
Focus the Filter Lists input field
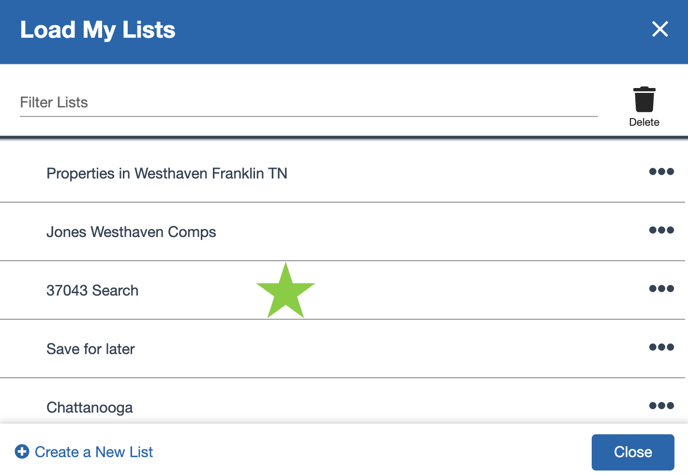tap(308, 102)
